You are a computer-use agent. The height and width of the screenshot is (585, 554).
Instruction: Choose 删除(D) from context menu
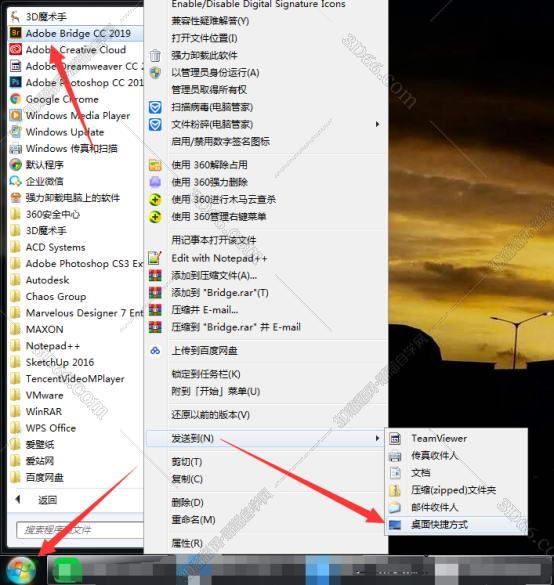point(187,503)
